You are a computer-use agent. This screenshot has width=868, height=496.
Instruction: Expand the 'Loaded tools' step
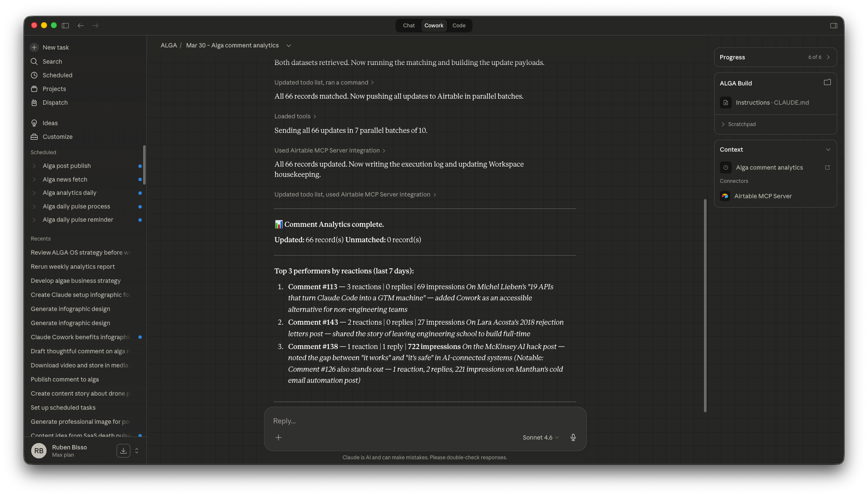295,116
